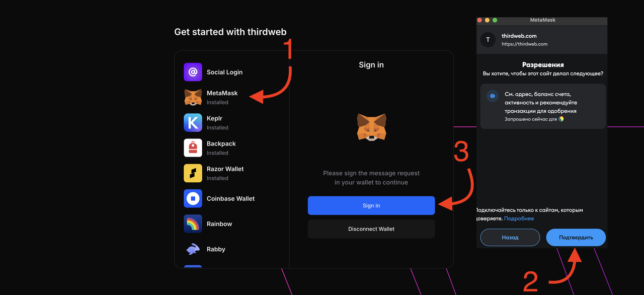Pick the Rabby wallet icon

193,249
